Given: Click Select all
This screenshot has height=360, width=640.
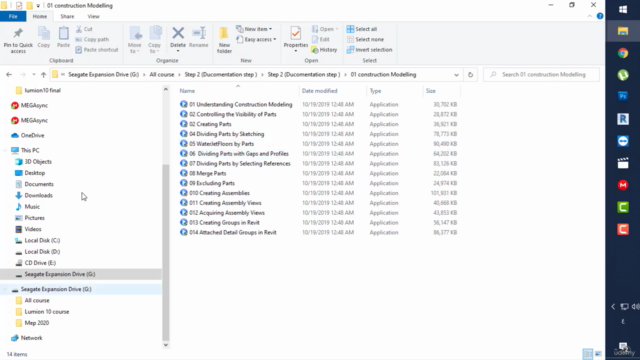Looking at the screenshot, I should pos(362,29).
